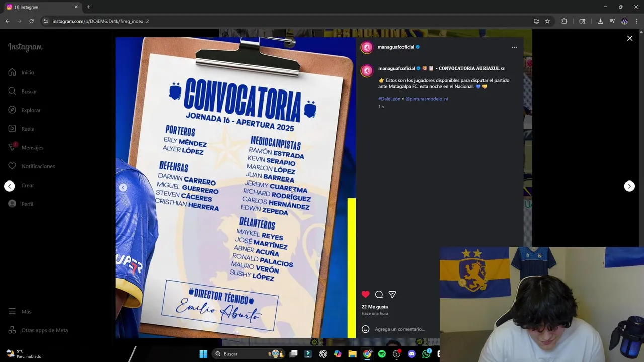Open WhatsApp from the taskbar
Screen dimensions: 644x362
(426, 354)
